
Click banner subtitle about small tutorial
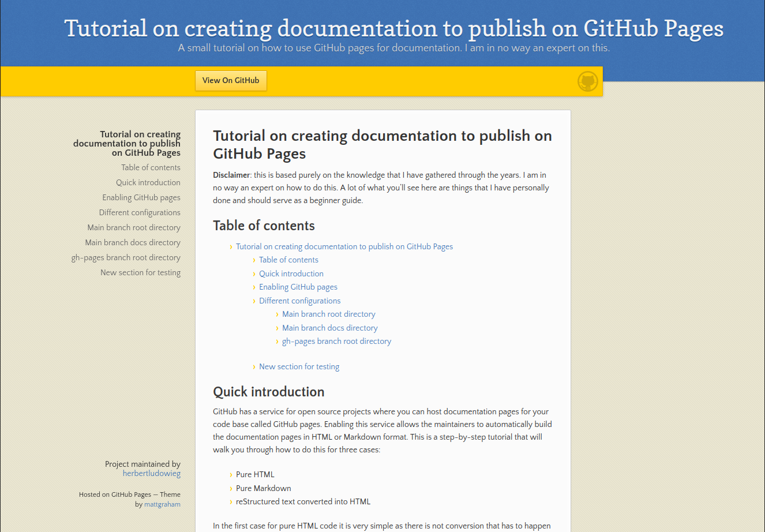pos(394,48)
